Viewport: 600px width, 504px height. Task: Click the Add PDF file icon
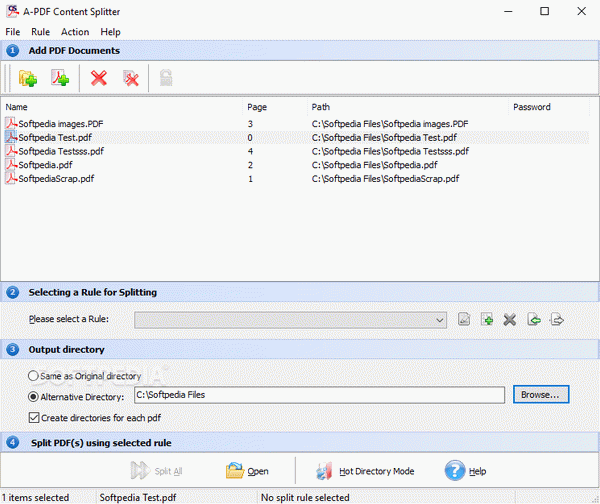[60, 78]
